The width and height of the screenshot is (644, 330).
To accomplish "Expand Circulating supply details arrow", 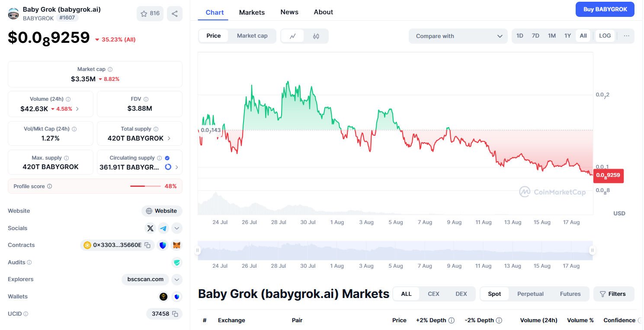I will coord(176,167).
